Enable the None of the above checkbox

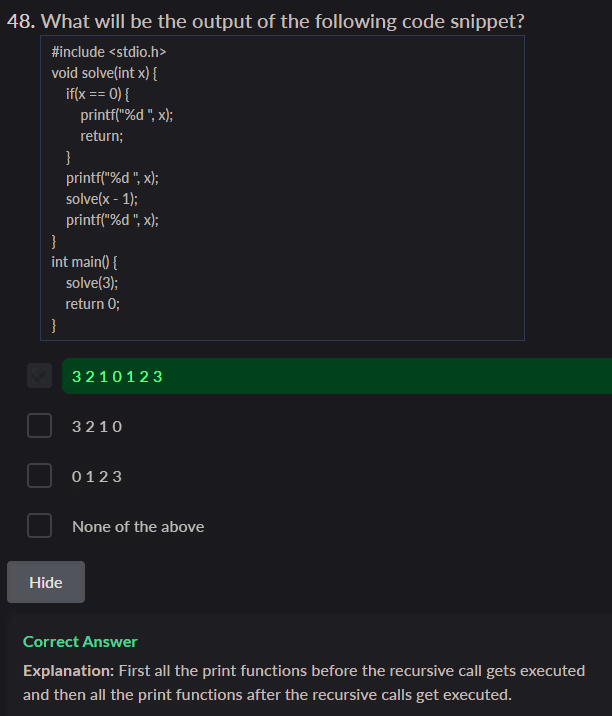coord(39,526)
